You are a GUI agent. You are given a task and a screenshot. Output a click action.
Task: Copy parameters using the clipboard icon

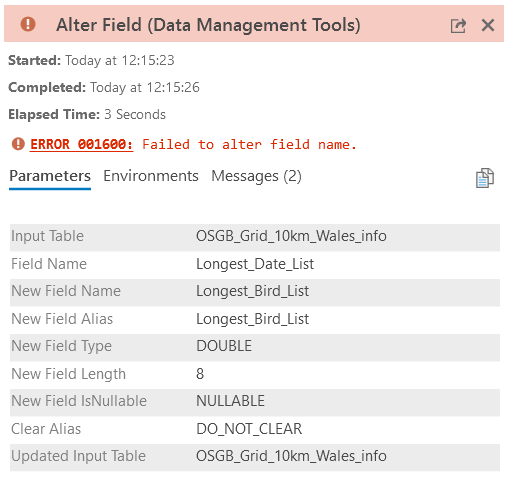tap(485, 178)
